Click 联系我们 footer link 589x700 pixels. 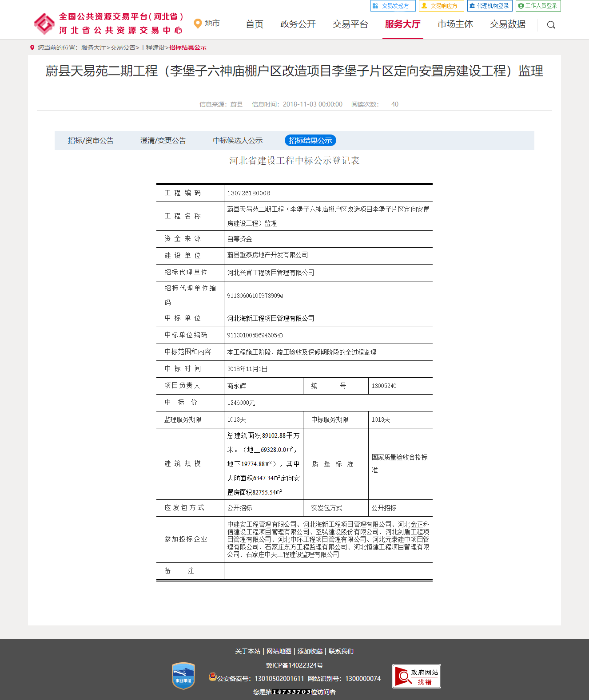coord(341,651)
